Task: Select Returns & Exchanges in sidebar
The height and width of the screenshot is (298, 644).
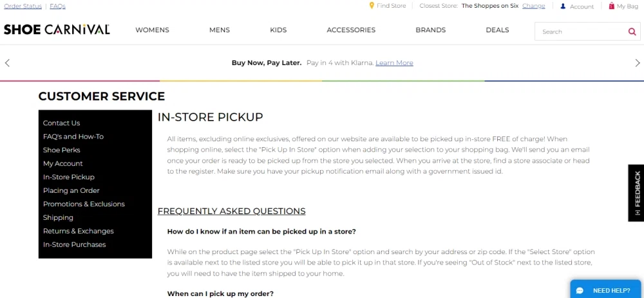Action: (78, 231)
